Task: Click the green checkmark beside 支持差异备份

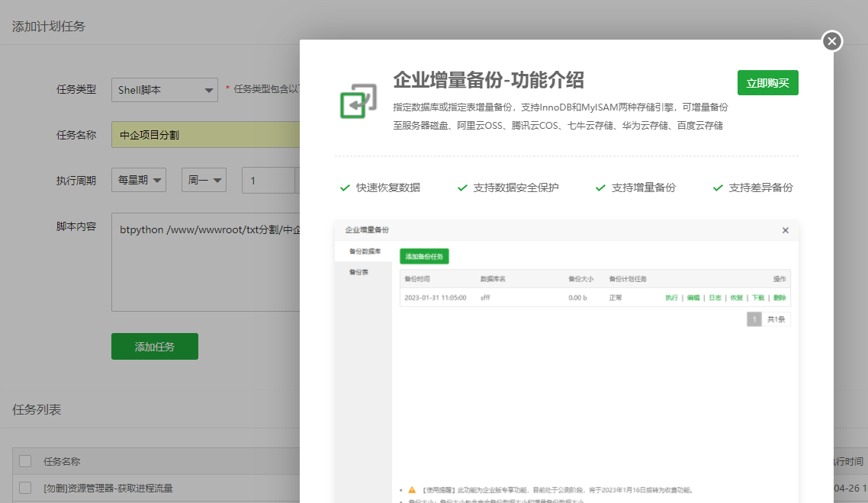Action: tap(717, 187)
